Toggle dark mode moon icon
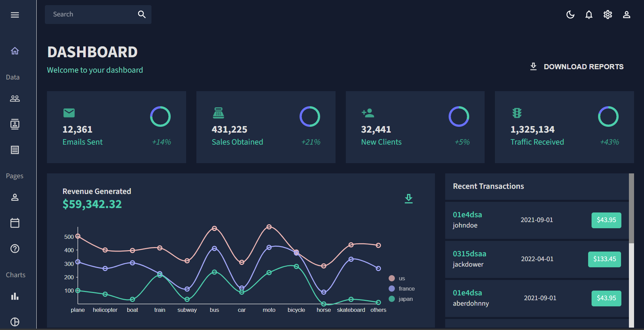The height and width of the screenshot is (330, 644). click(x=570, y=14)
